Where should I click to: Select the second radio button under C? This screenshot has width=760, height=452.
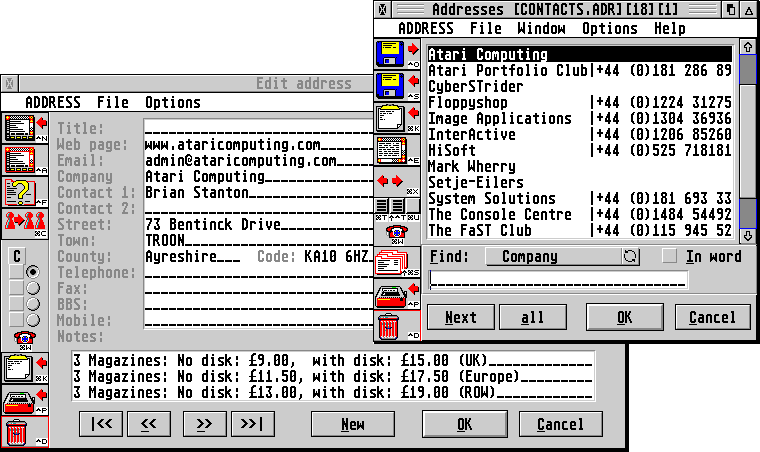[x=33, y=288]
